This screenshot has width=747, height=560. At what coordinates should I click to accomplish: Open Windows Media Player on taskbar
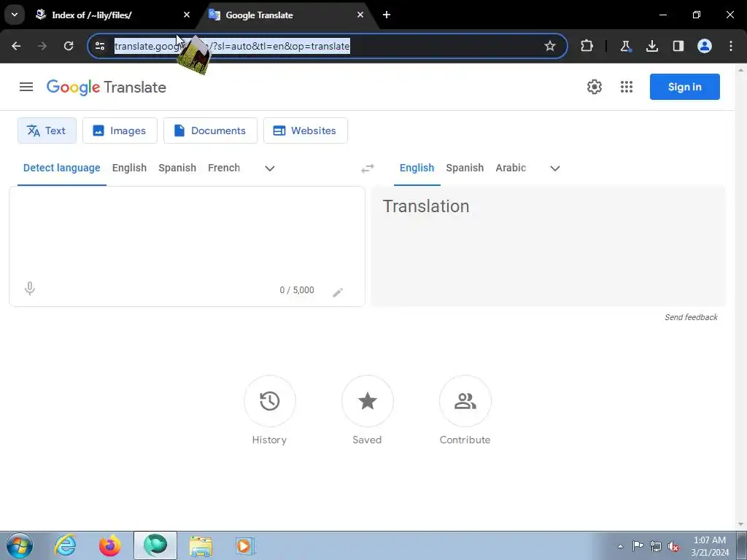coord(245,545)
